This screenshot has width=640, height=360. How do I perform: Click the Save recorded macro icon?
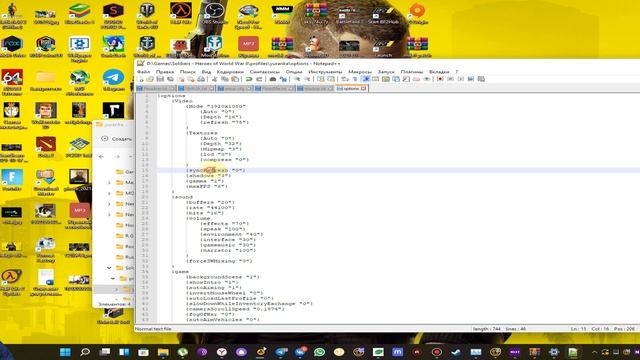pyautogui.click(x=481, y=79)
